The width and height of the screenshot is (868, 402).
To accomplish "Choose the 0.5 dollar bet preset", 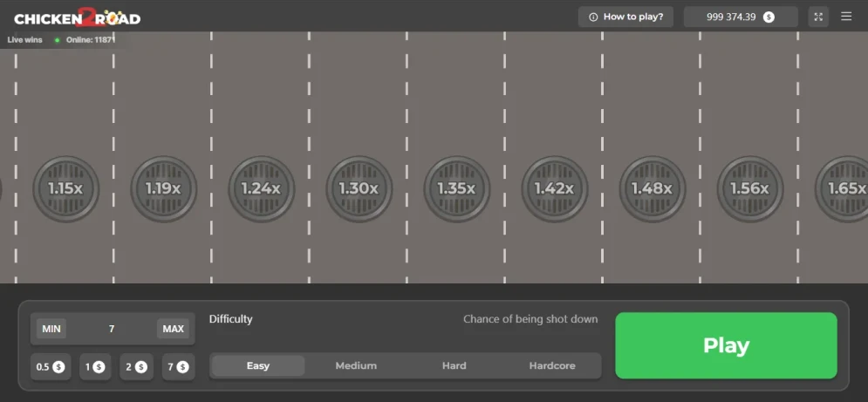I will coord(51,366).
